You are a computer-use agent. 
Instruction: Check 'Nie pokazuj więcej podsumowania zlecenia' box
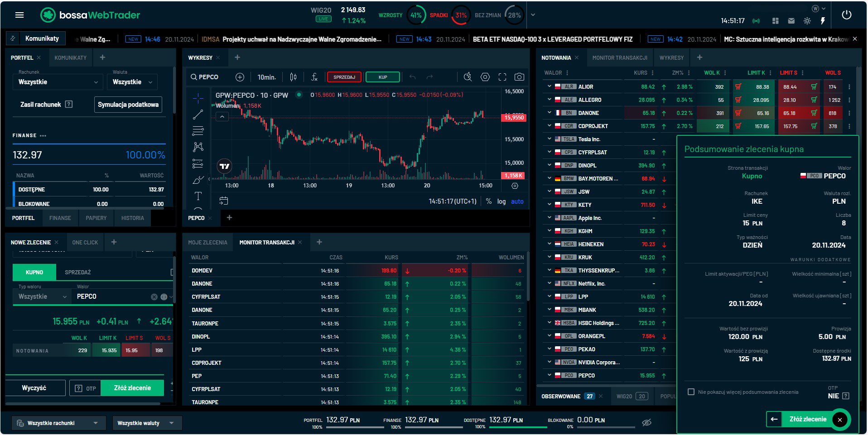tap(691, 392)
